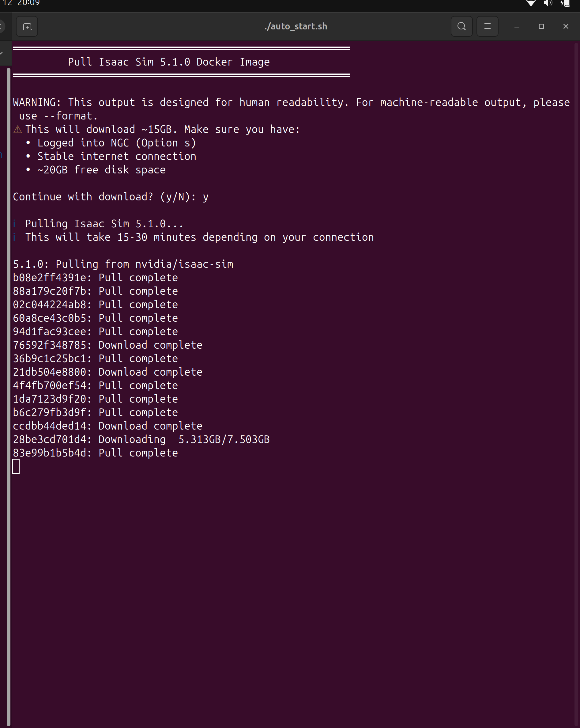Minimize the auto_start.sh terminal window
This screenshot has width=580, height=728.
tap(517, 26)
